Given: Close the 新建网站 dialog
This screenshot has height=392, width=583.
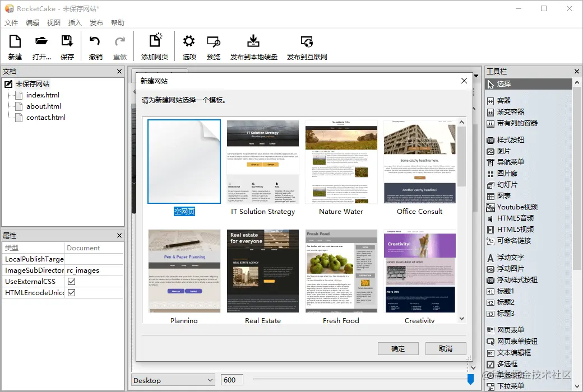Looking at the screenshot, I should 464,81.
